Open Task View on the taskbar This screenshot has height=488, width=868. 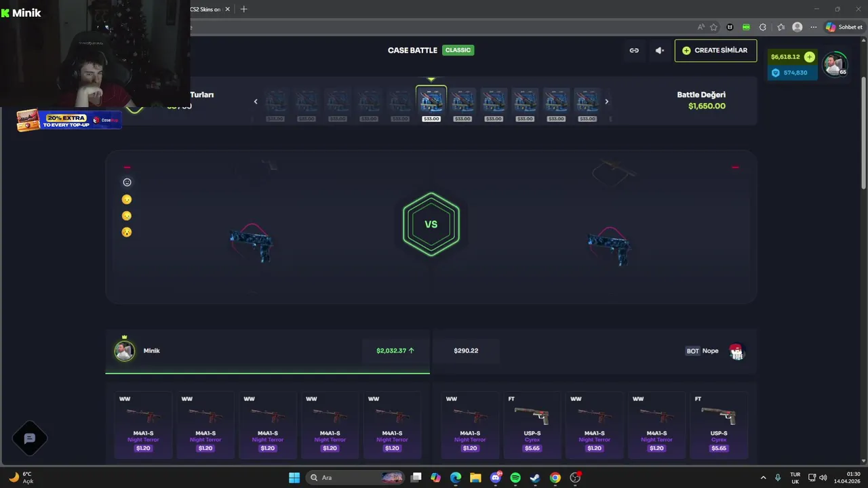click(416, 478)
